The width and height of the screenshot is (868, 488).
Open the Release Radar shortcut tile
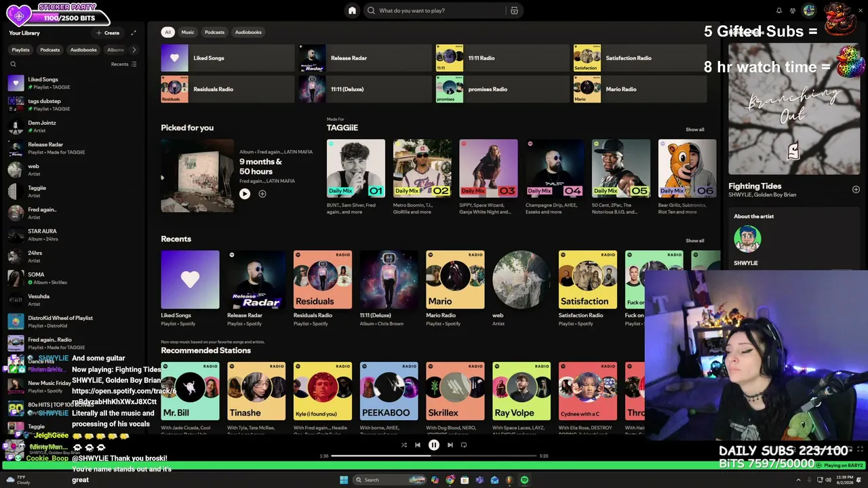365,58
